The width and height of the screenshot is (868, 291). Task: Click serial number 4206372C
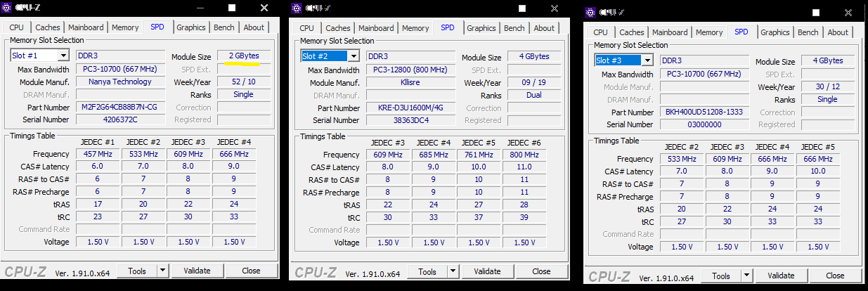tap(119, 119)
